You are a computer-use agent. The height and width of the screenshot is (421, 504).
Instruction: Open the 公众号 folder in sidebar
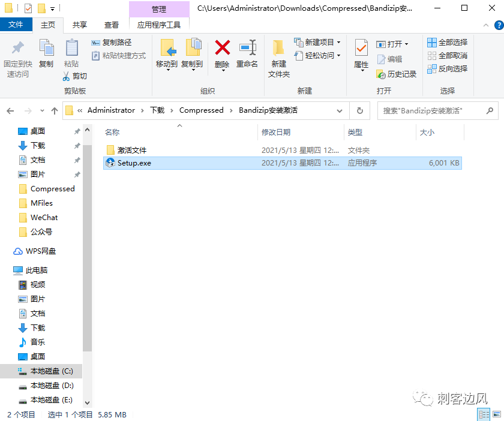click(x=41, y=232)
